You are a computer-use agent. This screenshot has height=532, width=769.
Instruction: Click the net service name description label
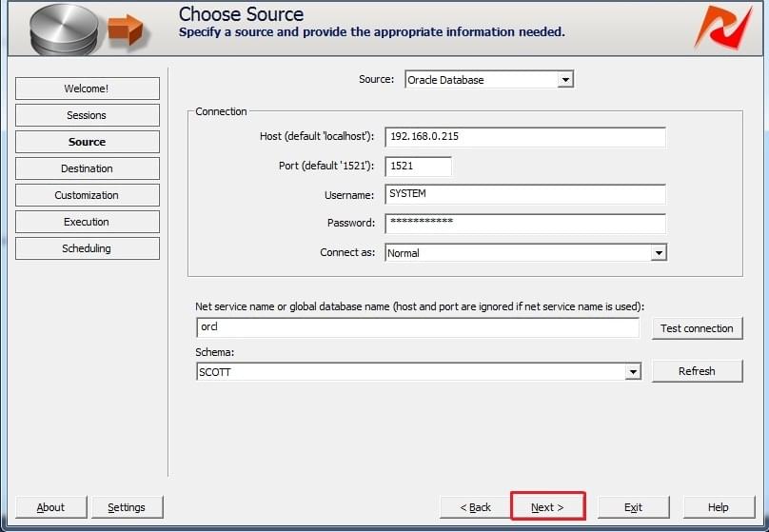tap(420, 306)
